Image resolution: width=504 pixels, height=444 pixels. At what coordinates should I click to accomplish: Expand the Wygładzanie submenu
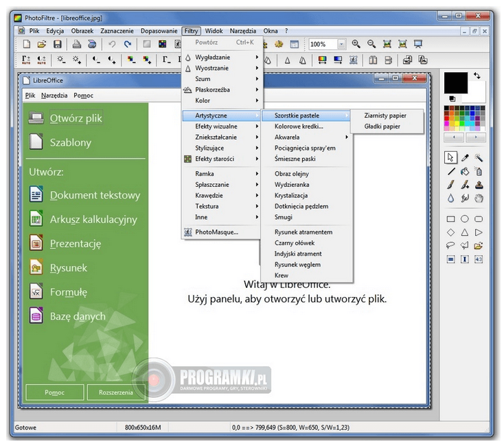[x=222, y=57]
